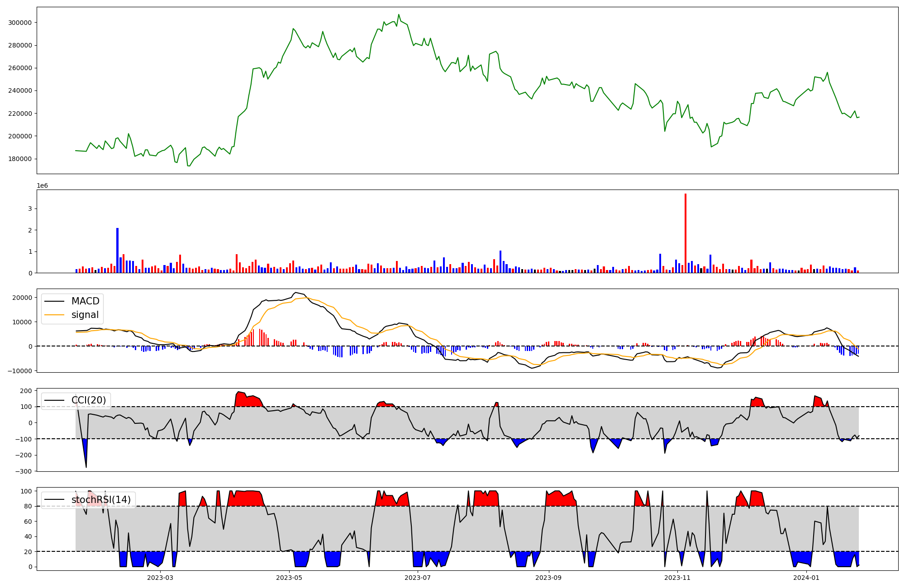Click the 260000 price axis tick label
905x588 pixels.
(20, 68)
